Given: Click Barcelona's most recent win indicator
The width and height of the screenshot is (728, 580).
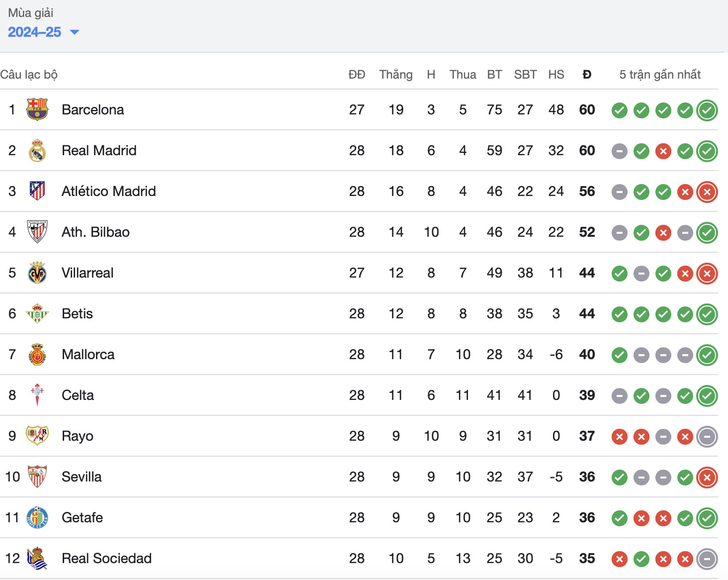Looking at the screenshot, I should point(707,110).
